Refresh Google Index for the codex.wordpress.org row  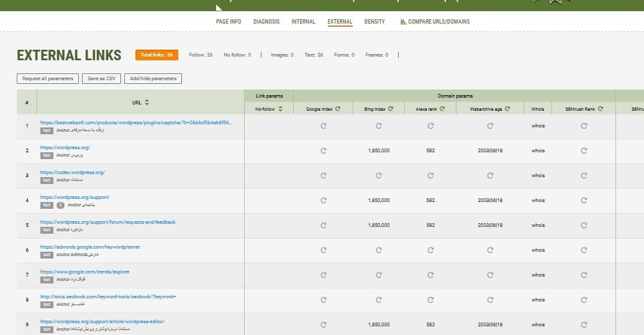(323, 175)
